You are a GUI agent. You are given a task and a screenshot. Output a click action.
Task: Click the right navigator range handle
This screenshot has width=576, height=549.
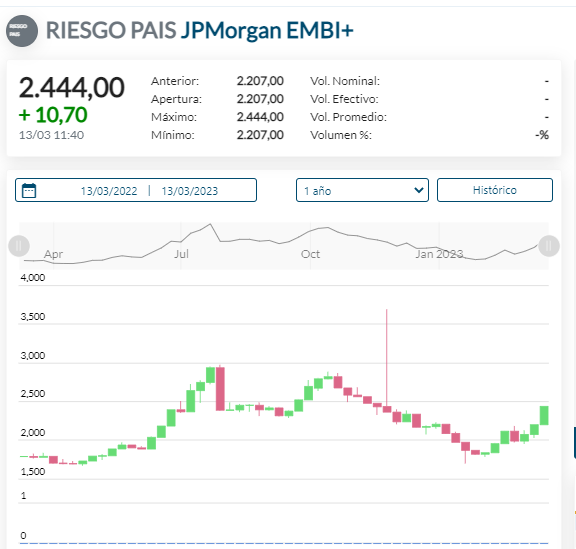click(549, 246)
